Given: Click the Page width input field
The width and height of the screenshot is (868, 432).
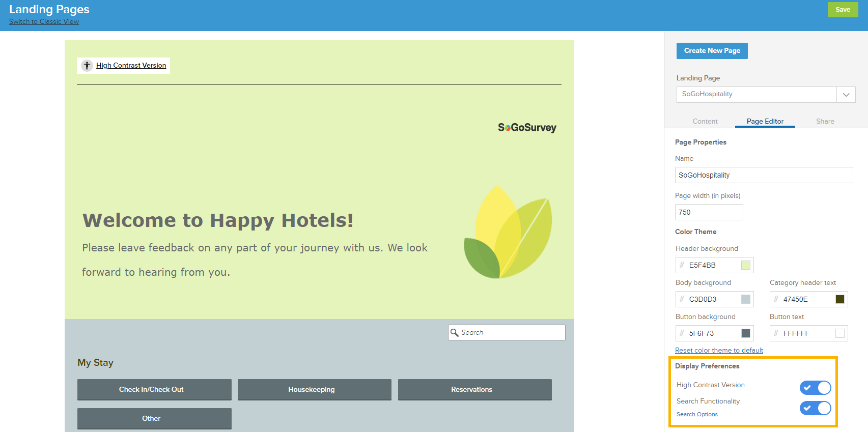Looking at the screenshot, I should [x=709, y=212].
